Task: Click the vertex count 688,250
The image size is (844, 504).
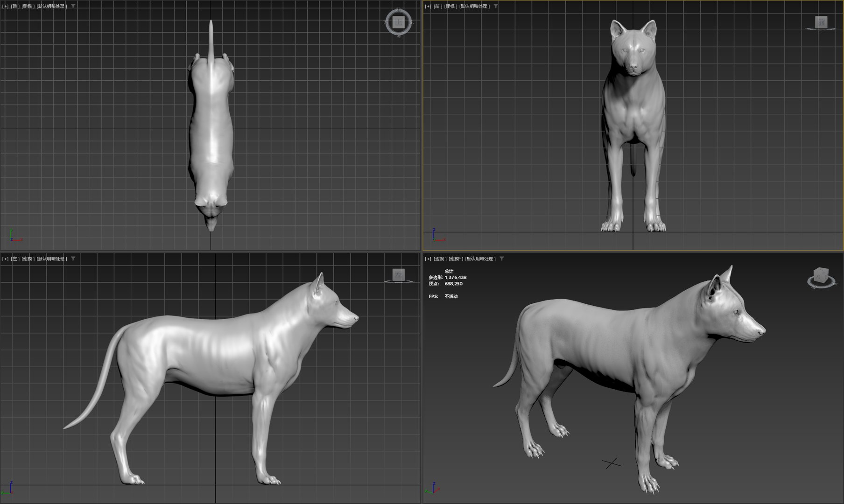Action: pyautogui.click(x=454, y=284)
